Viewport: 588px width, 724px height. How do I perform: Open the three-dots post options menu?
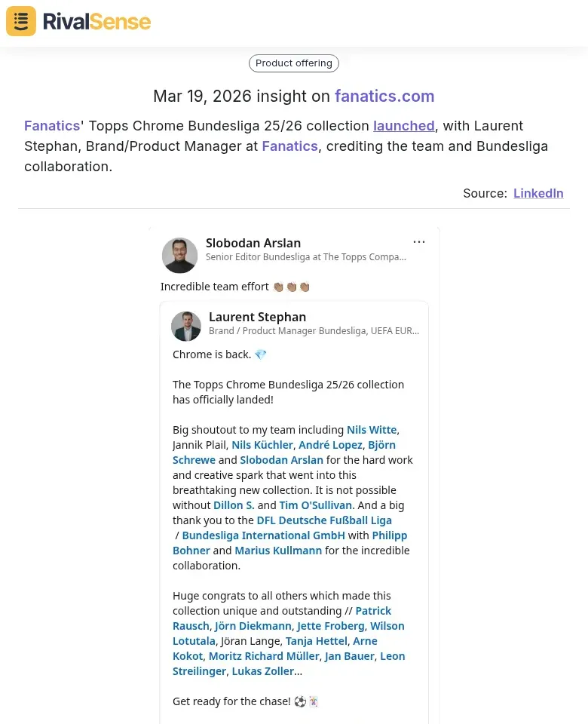tap(419, 242)
